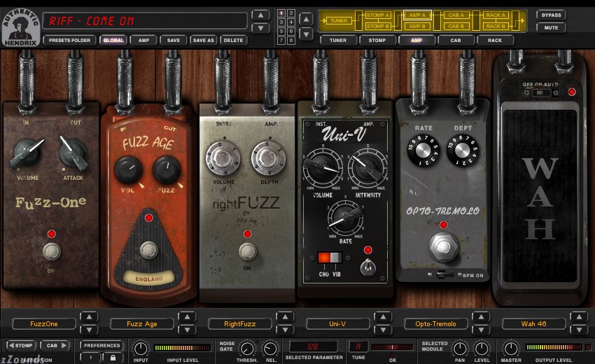Open the Opto-Tremolo stomp selector
595x364 pixels.
pos(435,324)
